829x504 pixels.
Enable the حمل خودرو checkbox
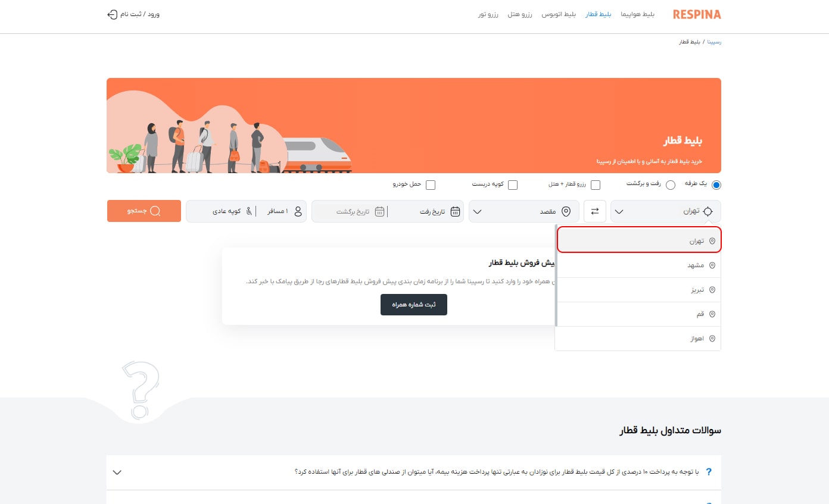pyautogui.click(x=431, y=184)
